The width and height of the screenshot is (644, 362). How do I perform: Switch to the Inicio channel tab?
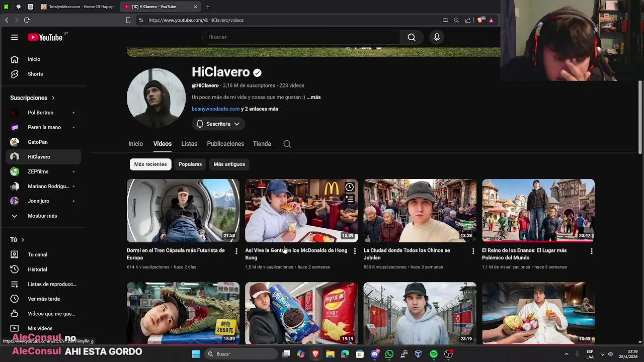click(135, 144)
